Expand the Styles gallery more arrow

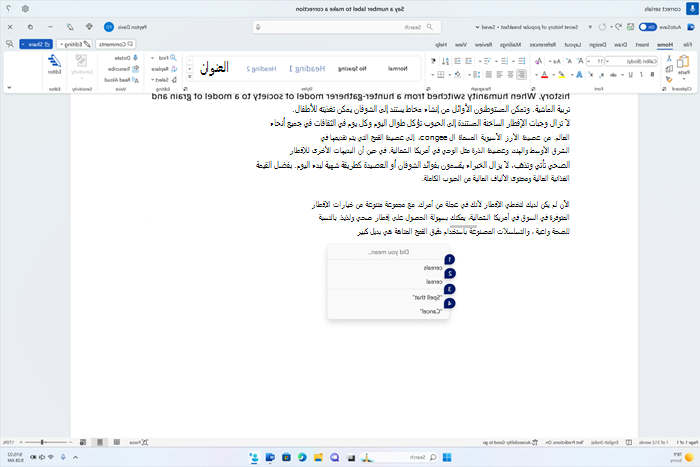click(190, 77)
